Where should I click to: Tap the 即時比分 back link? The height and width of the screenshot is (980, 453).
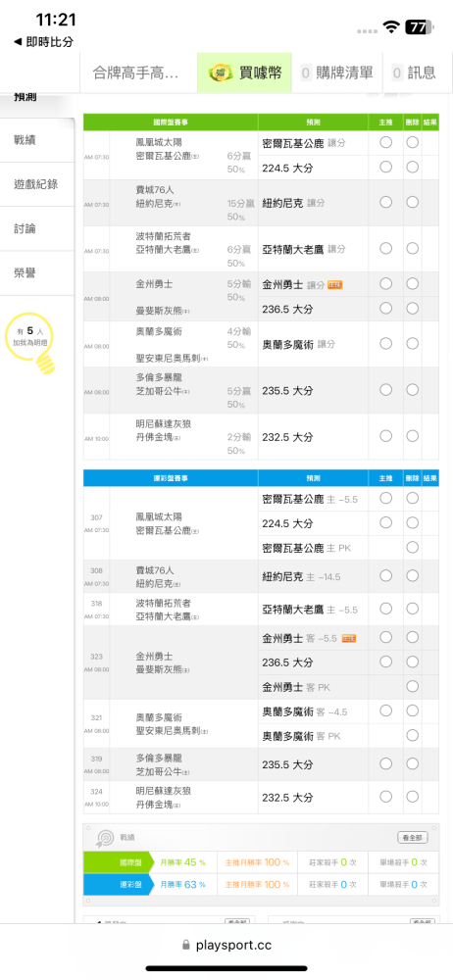[x=43, y=42]
